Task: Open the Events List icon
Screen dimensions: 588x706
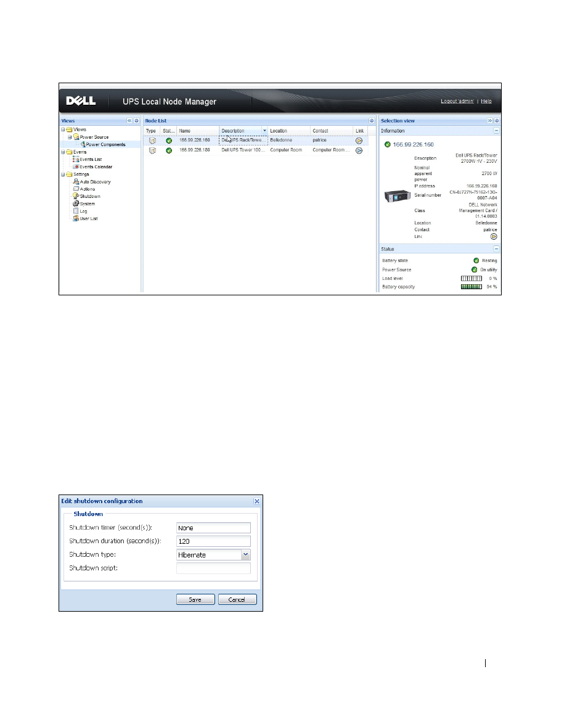Action: [x=76, y=159]
